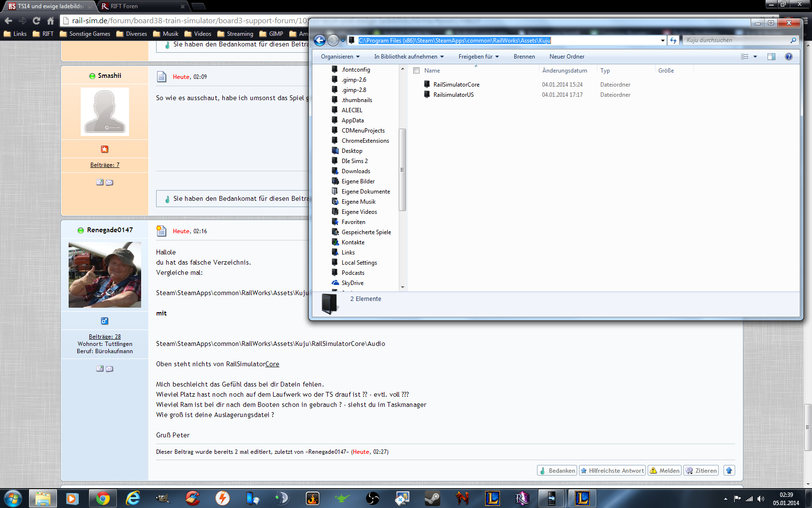
Task: Select Gespeicherte Spiele in the navigation pane
Action: click(x=366, y=232)
